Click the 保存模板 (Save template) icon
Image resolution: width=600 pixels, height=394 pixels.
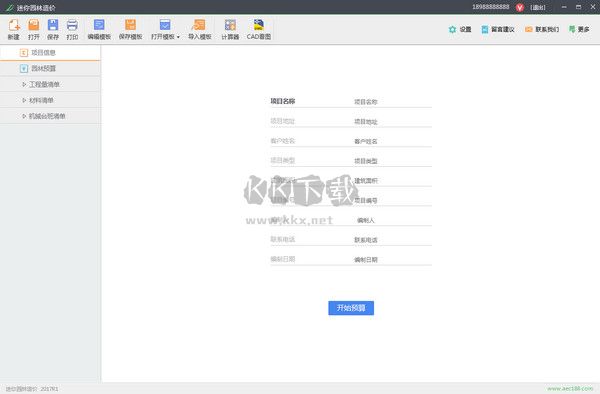(x=130, y=25)
